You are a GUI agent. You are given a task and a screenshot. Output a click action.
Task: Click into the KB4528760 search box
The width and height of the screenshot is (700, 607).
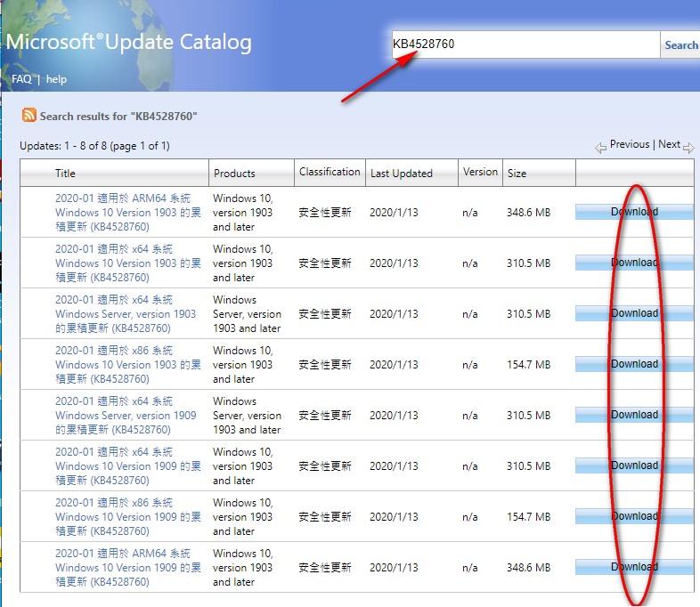point(526,45)
